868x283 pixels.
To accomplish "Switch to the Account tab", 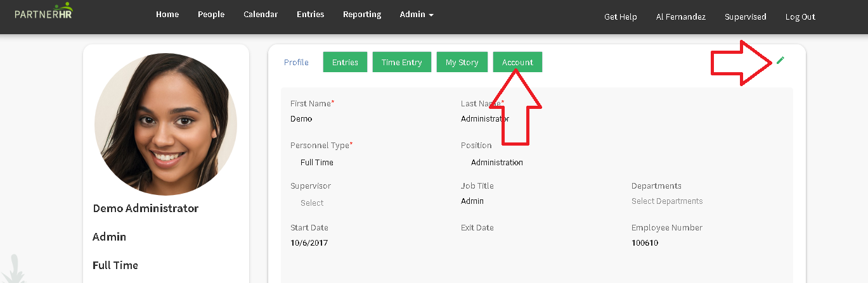I will click(x=517, y=62).
